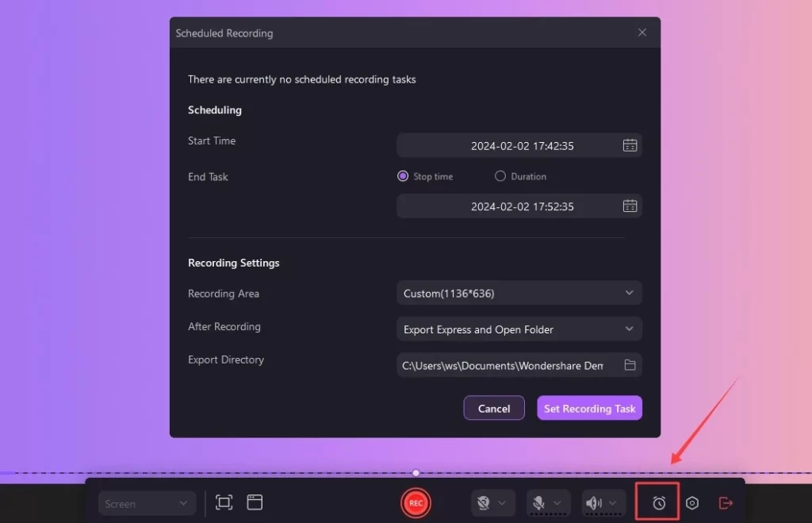This screenshot has width=812, height=523.
Task: Toggle the system audio speaker icon
Action: click(593, 503)
